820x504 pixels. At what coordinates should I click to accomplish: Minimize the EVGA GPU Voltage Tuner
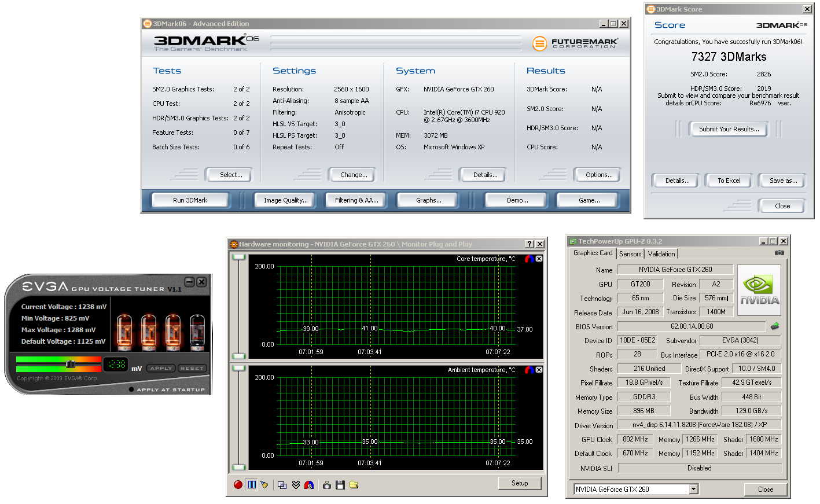tap(189, 282)
